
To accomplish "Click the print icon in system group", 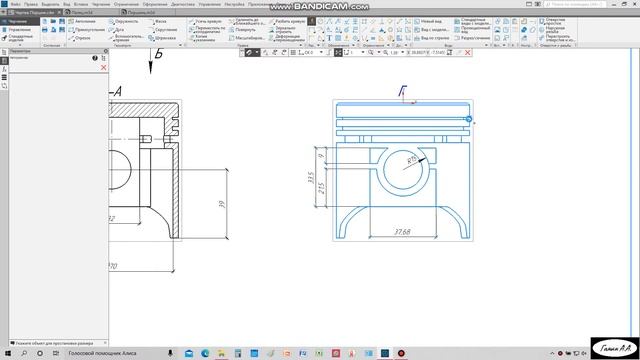I will (44, 30).
